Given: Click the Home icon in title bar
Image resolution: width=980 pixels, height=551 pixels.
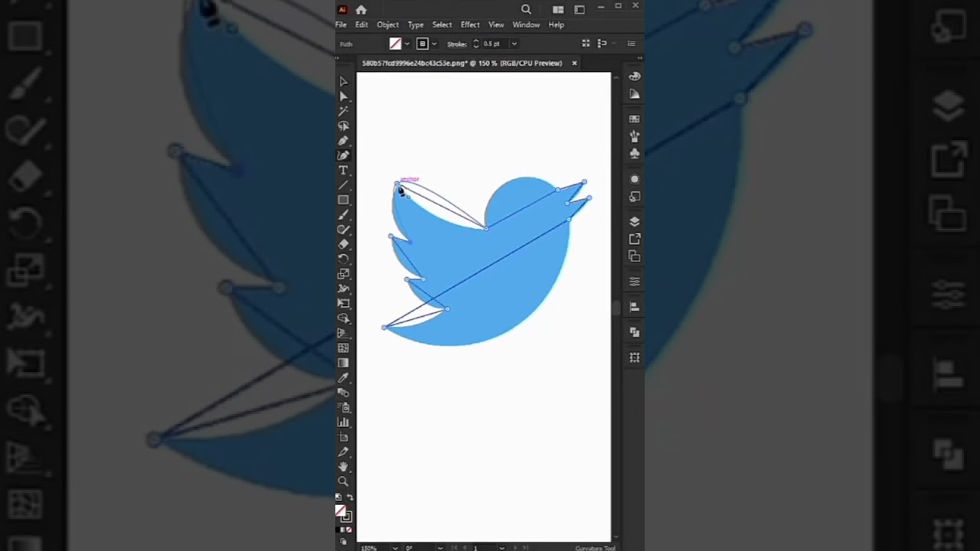Looking at the screenshot, I should click(x=361, y=9).
